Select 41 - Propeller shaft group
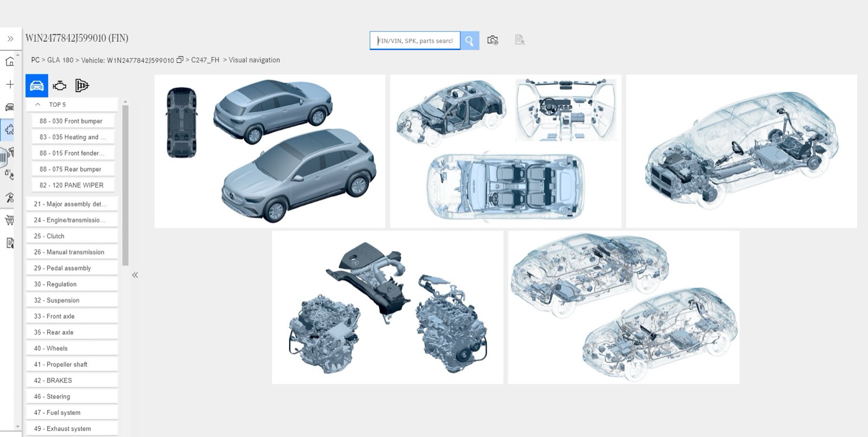The height and width of the screenshot is (437, 868). (x=72, y=364)
